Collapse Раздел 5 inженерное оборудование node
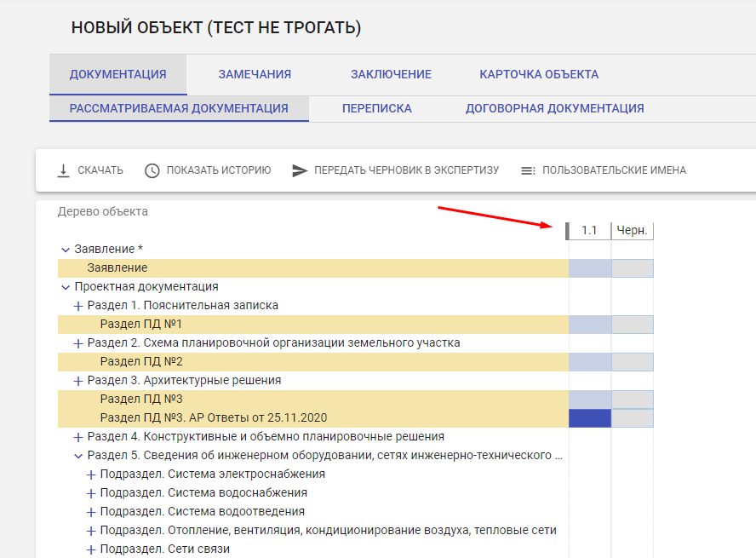 [77, 454]
